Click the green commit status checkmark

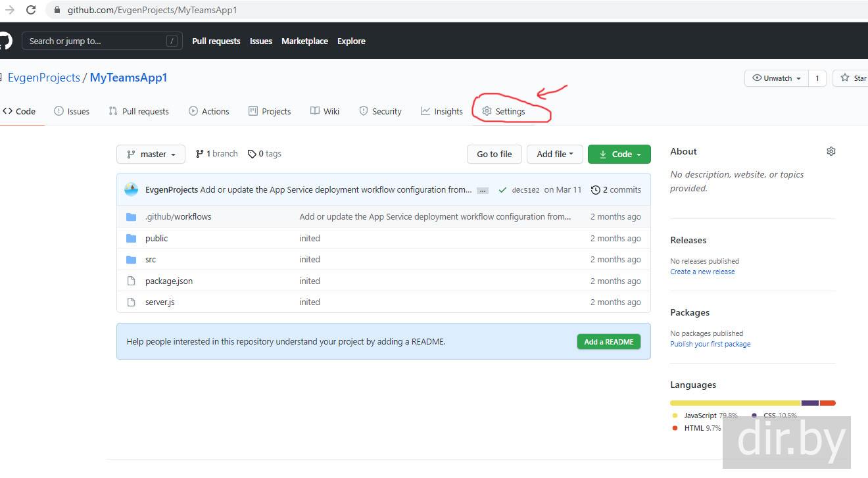(x=502, y=190)
